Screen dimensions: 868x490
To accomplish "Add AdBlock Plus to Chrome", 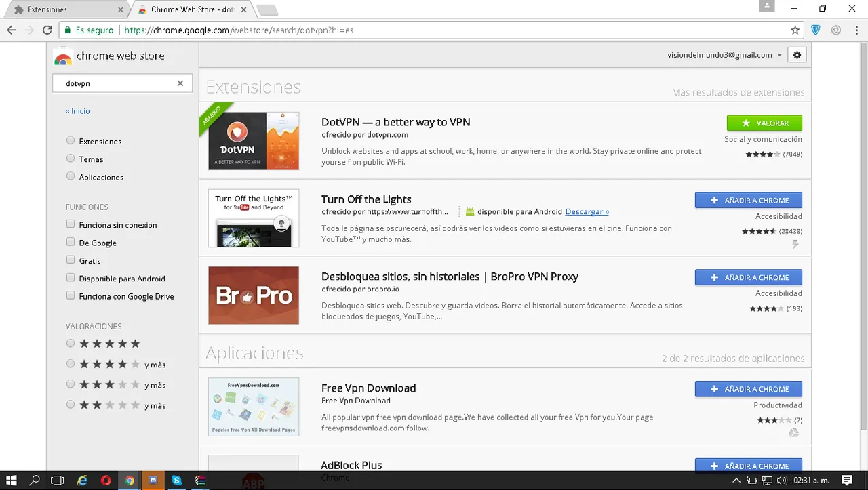I will [749, 466].
